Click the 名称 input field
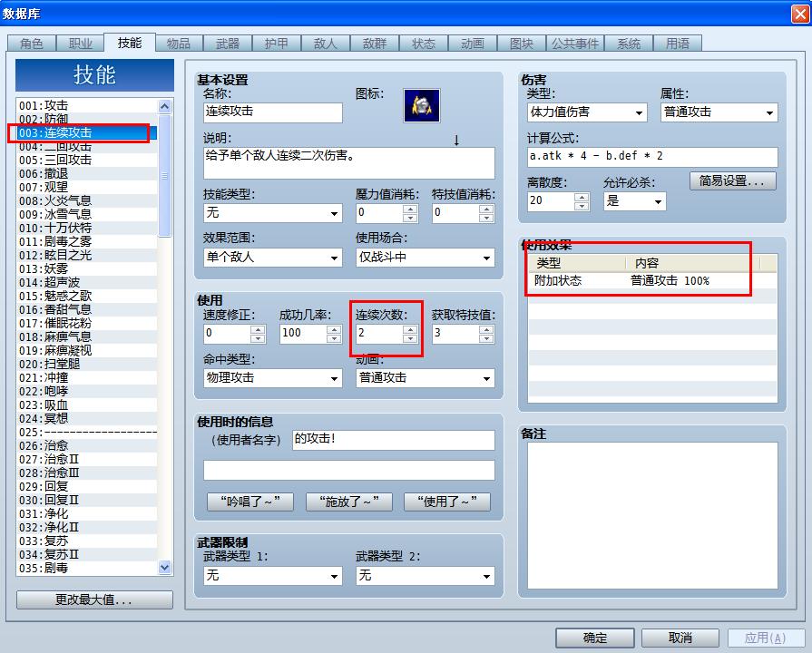The width and height of the screenshot is (812, 653). 273,112
